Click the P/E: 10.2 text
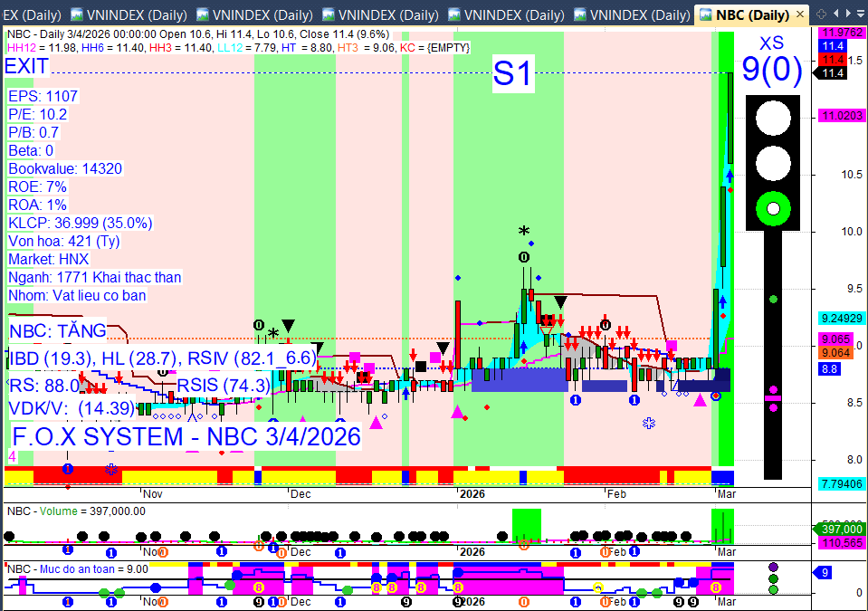The height and width of the screenshot is (611, 868). 38,115
